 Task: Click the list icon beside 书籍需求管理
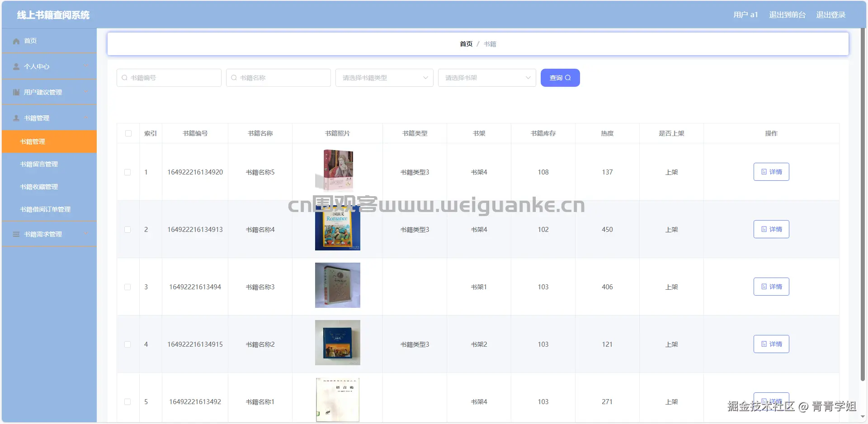coord(16,234)
